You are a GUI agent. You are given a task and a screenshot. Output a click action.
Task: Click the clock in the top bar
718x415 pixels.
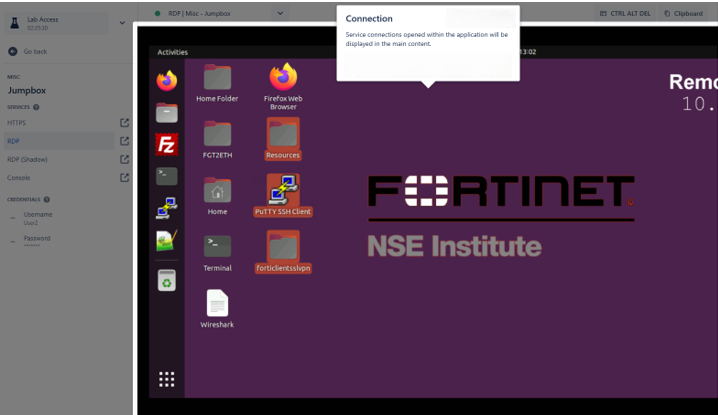coord(528,52)
